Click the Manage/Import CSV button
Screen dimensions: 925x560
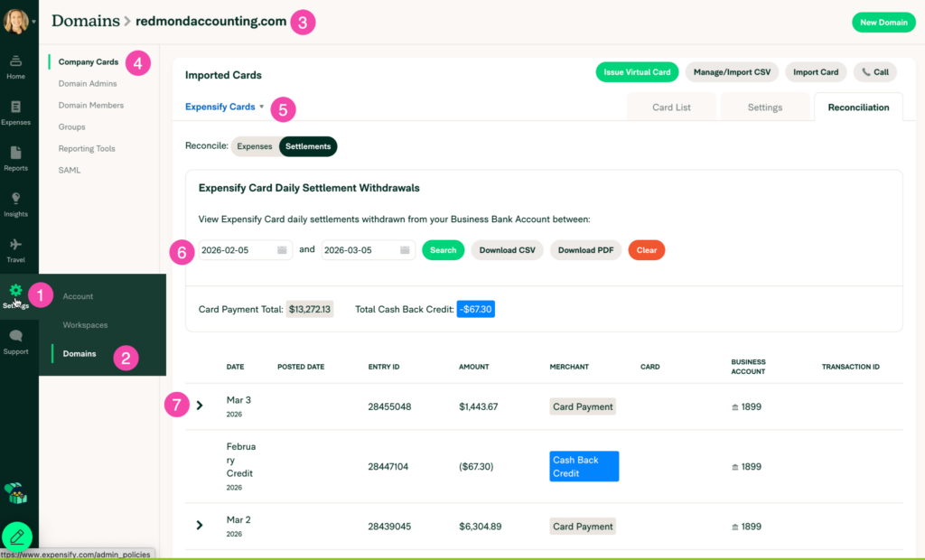coord(732,72)
